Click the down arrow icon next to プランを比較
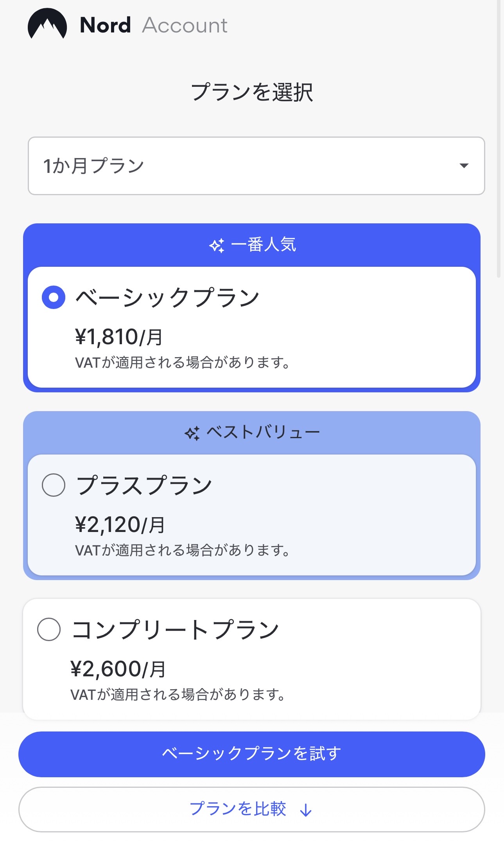This screenshot has height=841, width=504. (x=305, y=810)
